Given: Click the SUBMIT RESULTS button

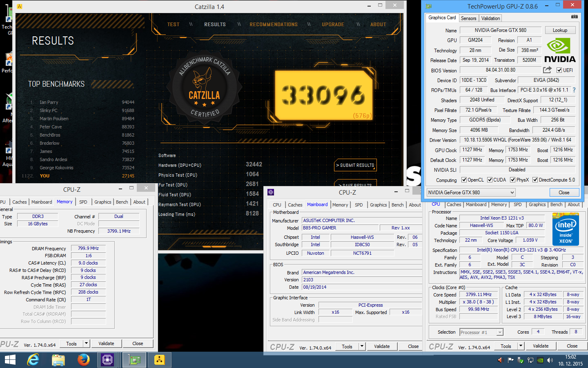Looking at the screenshot, I should point(355,165).
